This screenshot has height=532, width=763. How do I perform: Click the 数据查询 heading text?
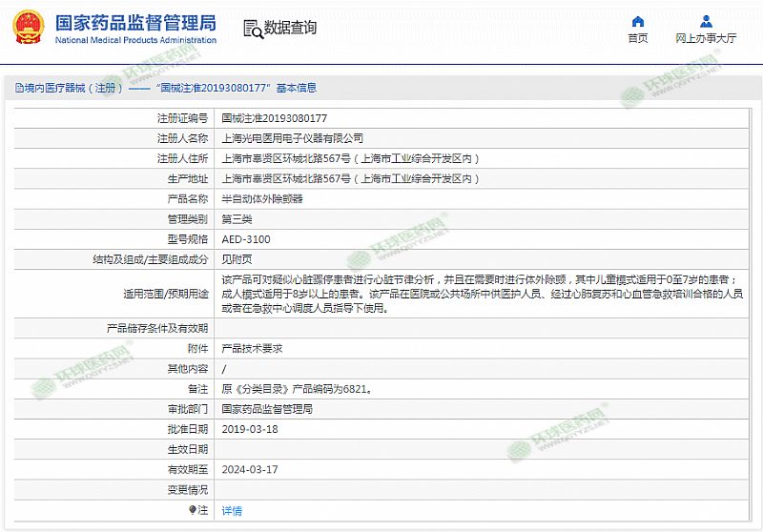(x=290, y=28)
